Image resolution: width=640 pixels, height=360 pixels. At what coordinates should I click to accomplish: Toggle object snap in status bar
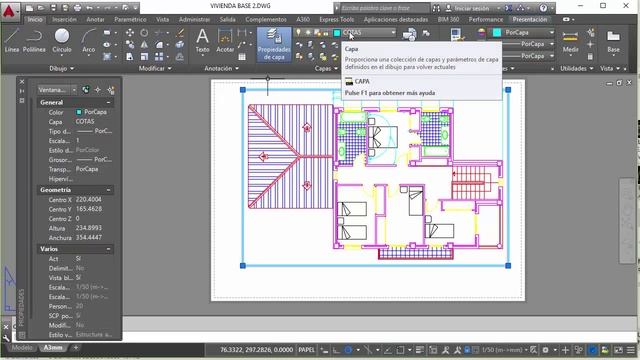(x=400, y=350)
